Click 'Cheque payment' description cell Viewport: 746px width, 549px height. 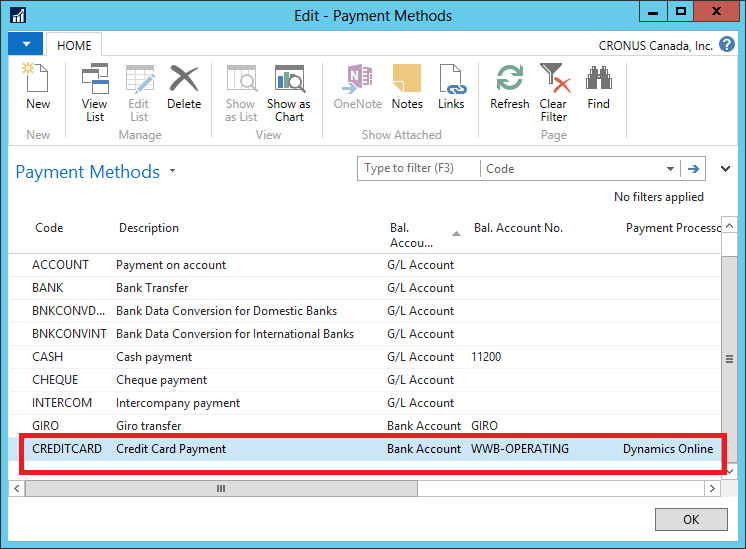pyautogui.click(x=162, y=380)
